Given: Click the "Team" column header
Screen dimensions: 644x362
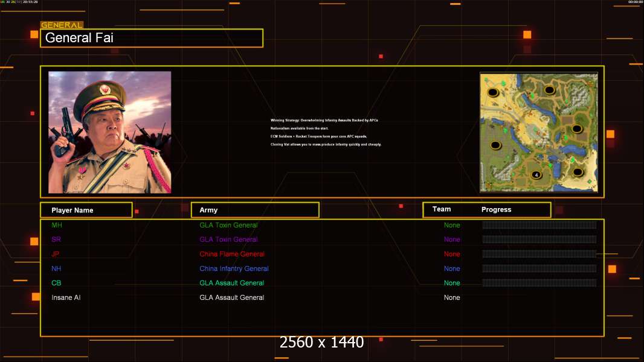Looking at the screenshot, I should (442, 209).
